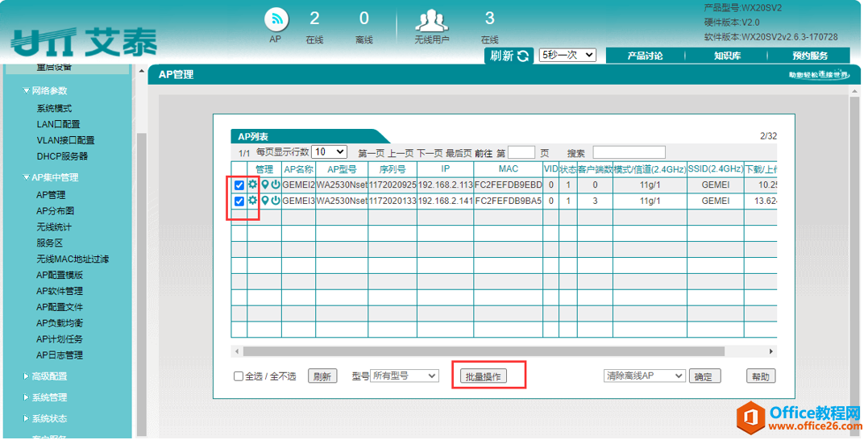Expand the 系统状态 sidebar section

(x=45, y=418)
